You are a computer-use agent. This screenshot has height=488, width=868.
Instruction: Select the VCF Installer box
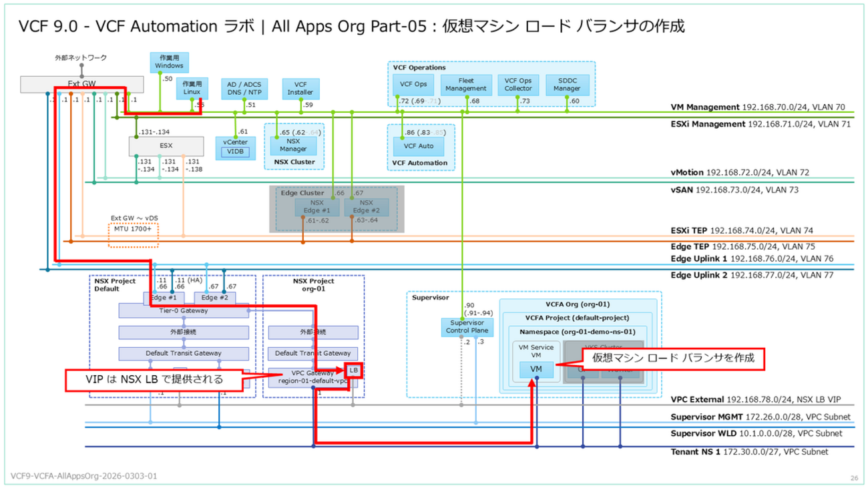tap(300, 89)
